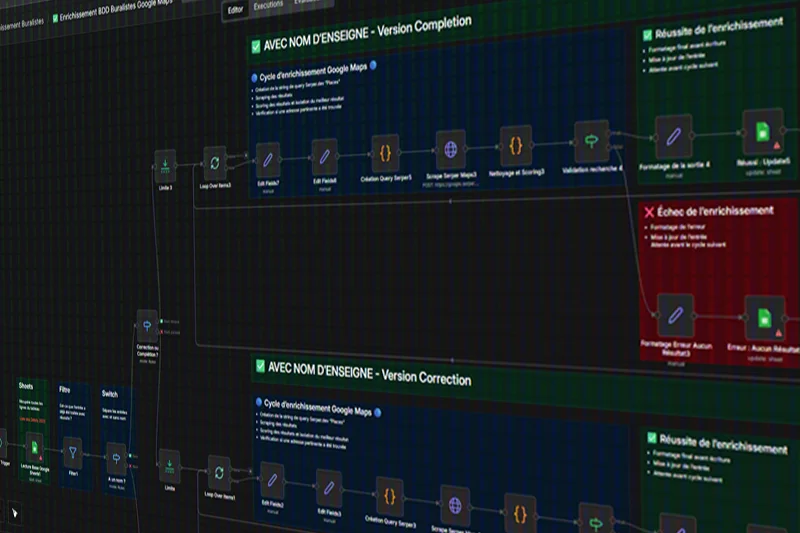Select the Correction ou Completion switch node
The width and height of the screenshot is (800, 533).
coord(147,324)
